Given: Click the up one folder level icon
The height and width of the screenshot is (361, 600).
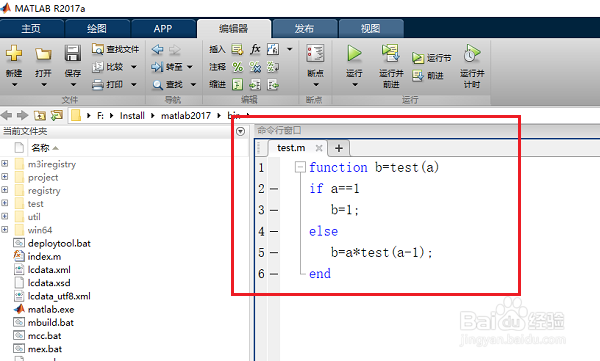Looking at the screenshot, I should [39, 115].
